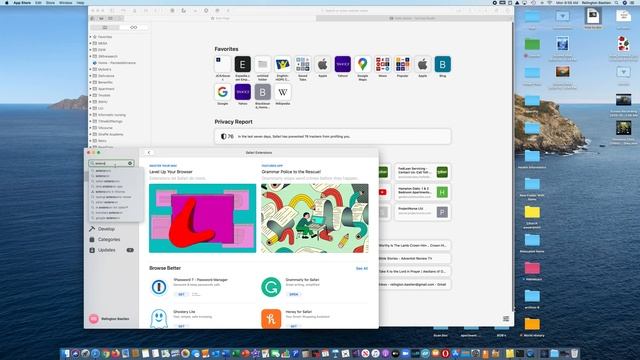The width and height of the screenshot is (640, 360).
Task: Open the Store menu
Action: [51, 3]
